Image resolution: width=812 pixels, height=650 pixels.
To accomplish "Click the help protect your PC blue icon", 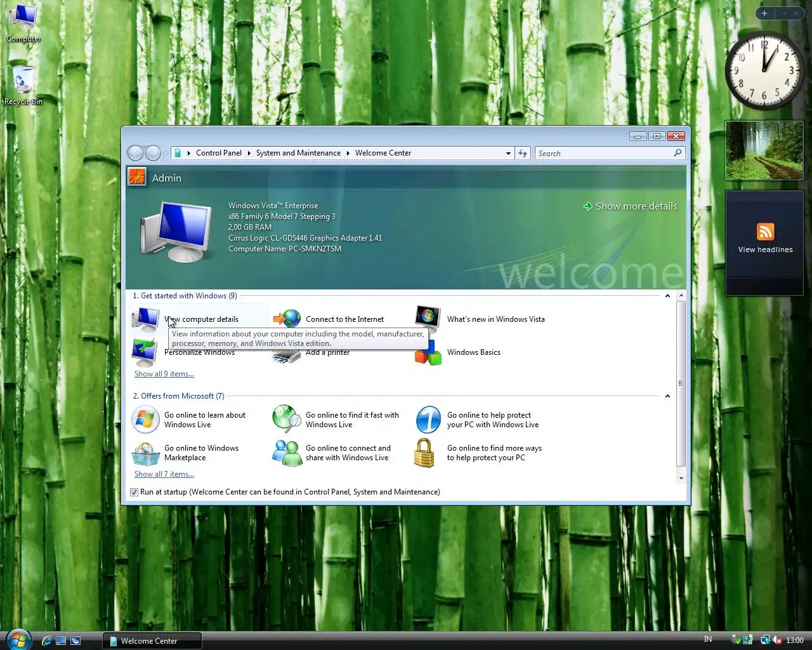I will pyautogui.click(x=428, y=420).
